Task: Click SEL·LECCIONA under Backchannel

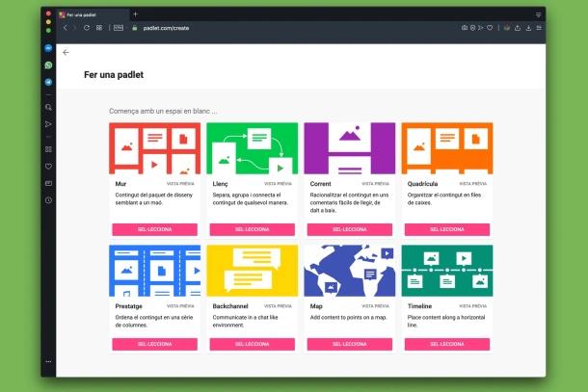Action: click(x=253, y=344)
